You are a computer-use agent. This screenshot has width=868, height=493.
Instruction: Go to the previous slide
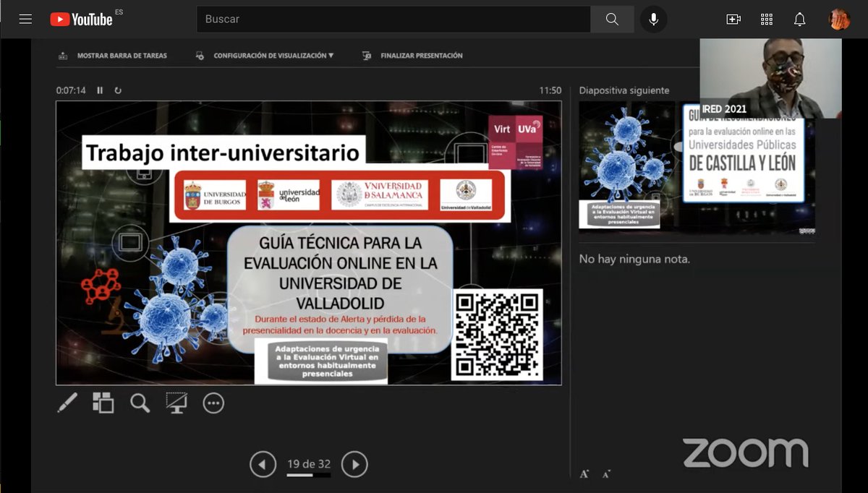click(x=263, y=464)
